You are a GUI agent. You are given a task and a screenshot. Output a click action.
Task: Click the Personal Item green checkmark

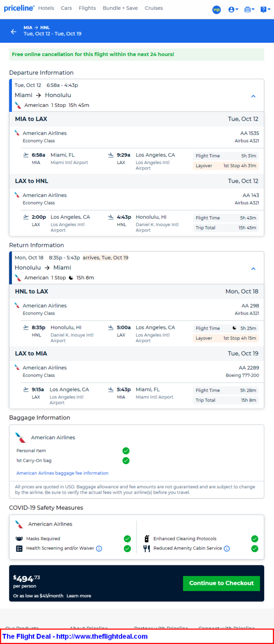point(126,451)
